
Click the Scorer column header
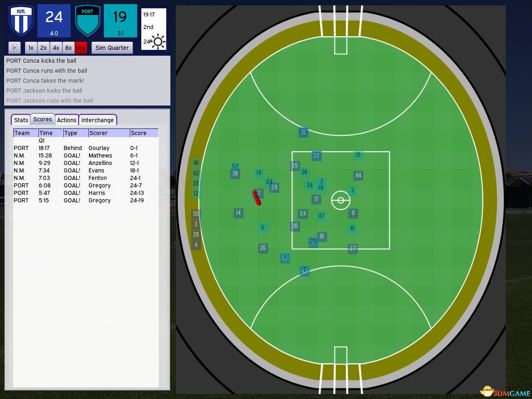click(x=108, y=133)
